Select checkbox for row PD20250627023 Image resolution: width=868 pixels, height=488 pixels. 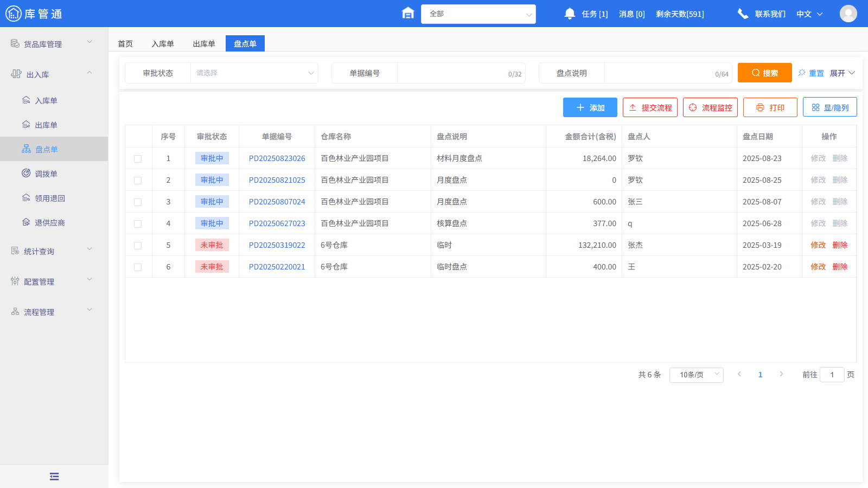click(x=138, y=224)
